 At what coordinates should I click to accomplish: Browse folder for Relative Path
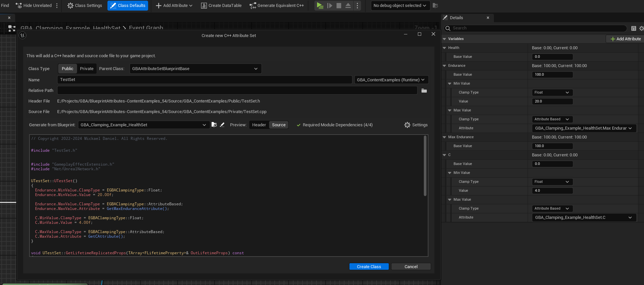point(424,91)
